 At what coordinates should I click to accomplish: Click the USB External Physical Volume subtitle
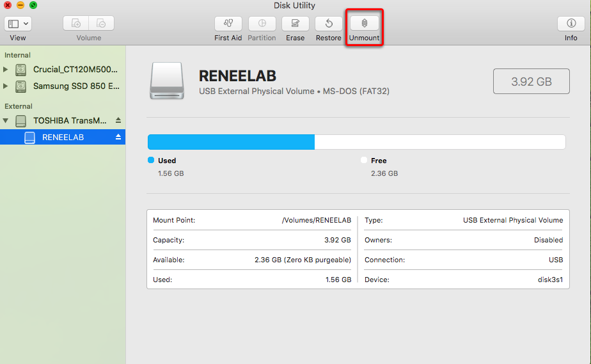point(294,91)
